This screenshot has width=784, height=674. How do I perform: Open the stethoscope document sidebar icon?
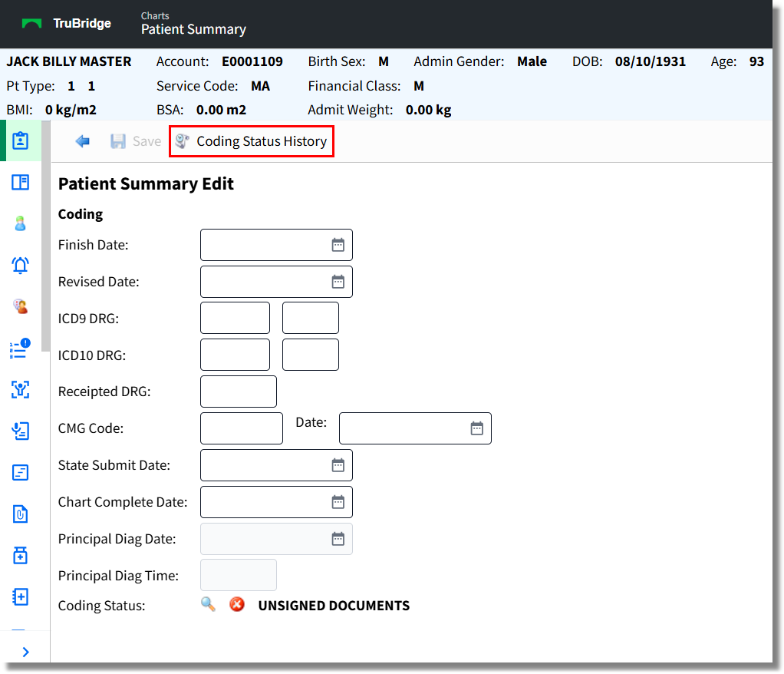(x=21, y=431)
